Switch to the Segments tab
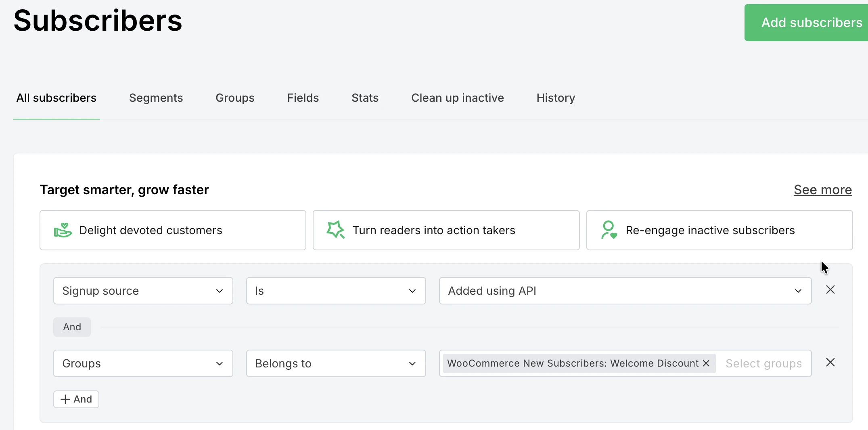Viewport: 868px width, 430px height. [156, 98]
